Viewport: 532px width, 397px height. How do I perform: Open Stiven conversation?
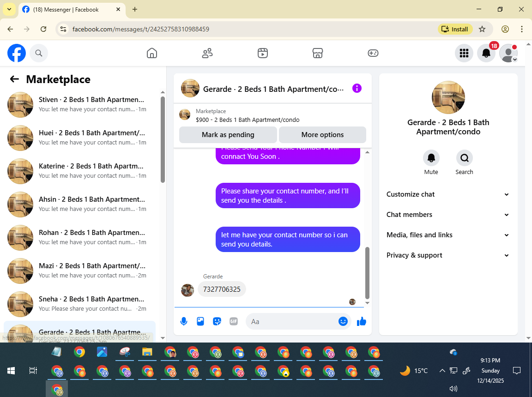pyautogui.click(x=80, y=104)
